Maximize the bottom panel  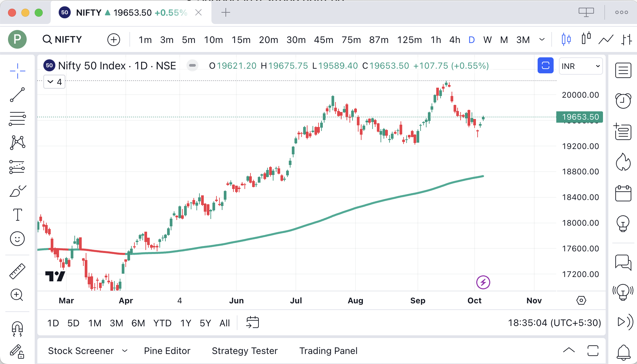(593, 351)
